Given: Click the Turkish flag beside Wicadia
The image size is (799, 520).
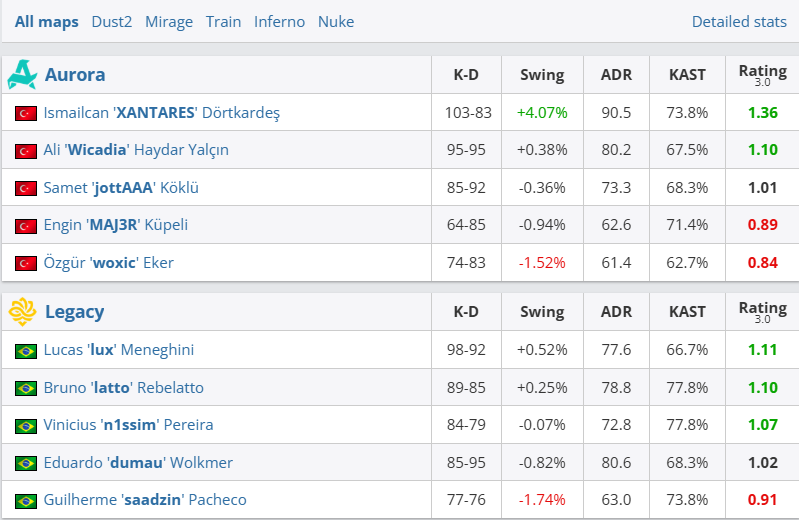Looking at the screenshot, I should pyautogui.click(x=26, y=151).
